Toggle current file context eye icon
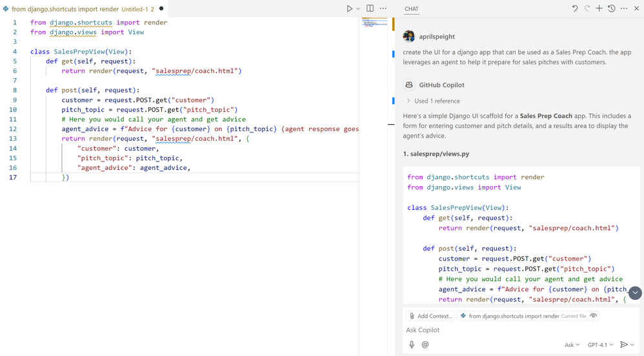644x356 pixels. pyautogui.click(x=594, y=316)
